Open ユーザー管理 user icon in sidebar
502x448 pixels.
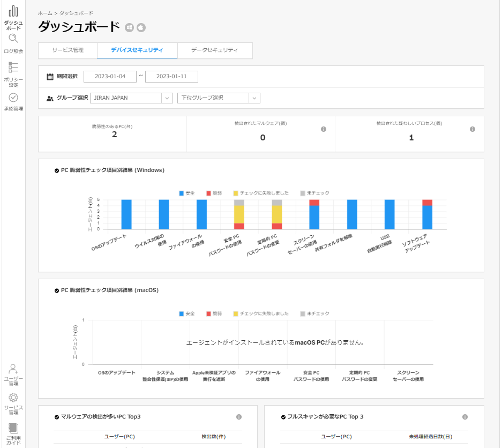(x=13, y=369)
